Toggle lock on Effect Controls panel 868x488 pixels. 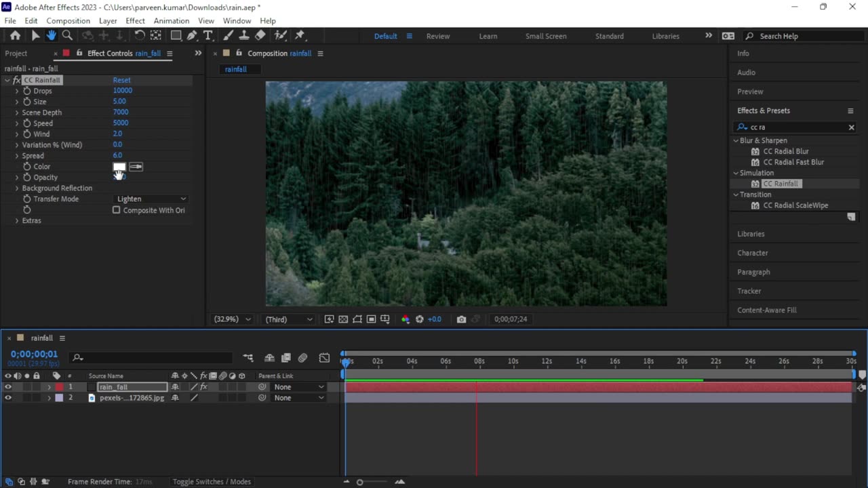pos(79,53)
